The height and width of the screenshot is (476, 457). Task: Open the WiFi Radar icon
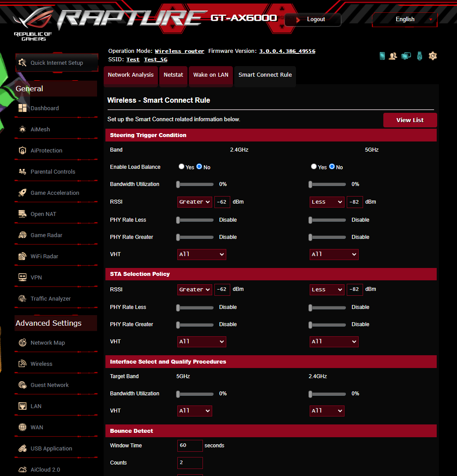22,256
